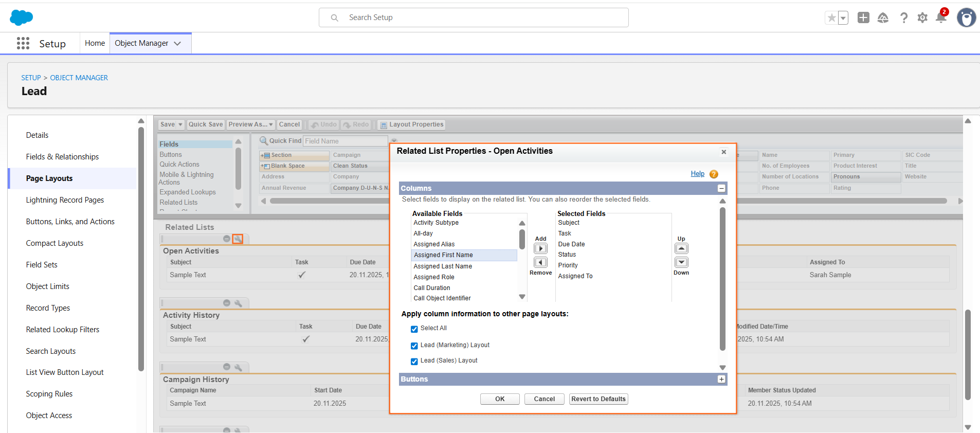This screenshot has width=980, height=433.
Task: Open Record Types in the sidebar
Action: 48,308
